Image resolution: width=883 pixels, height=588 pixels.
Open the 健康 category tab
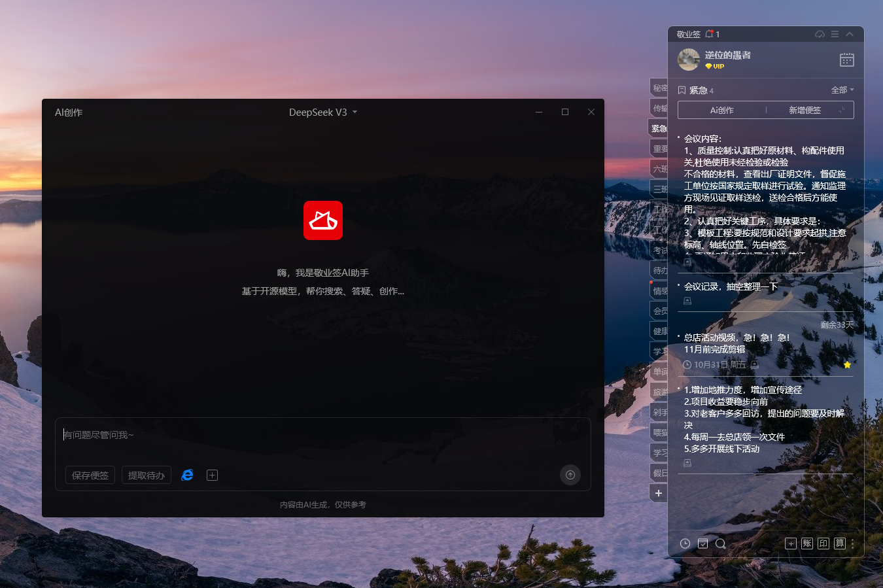[659, 332]
